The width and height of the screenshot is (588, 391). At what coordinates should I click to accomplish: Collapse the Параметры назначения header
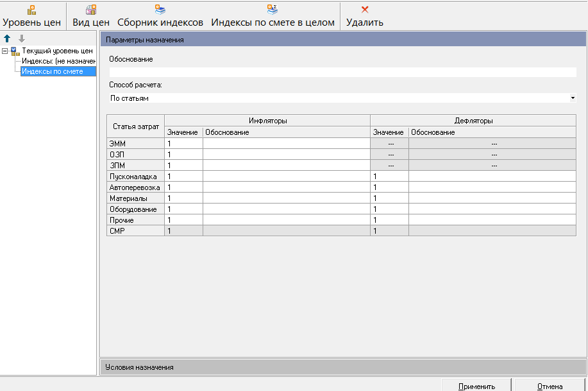(343, 39)
